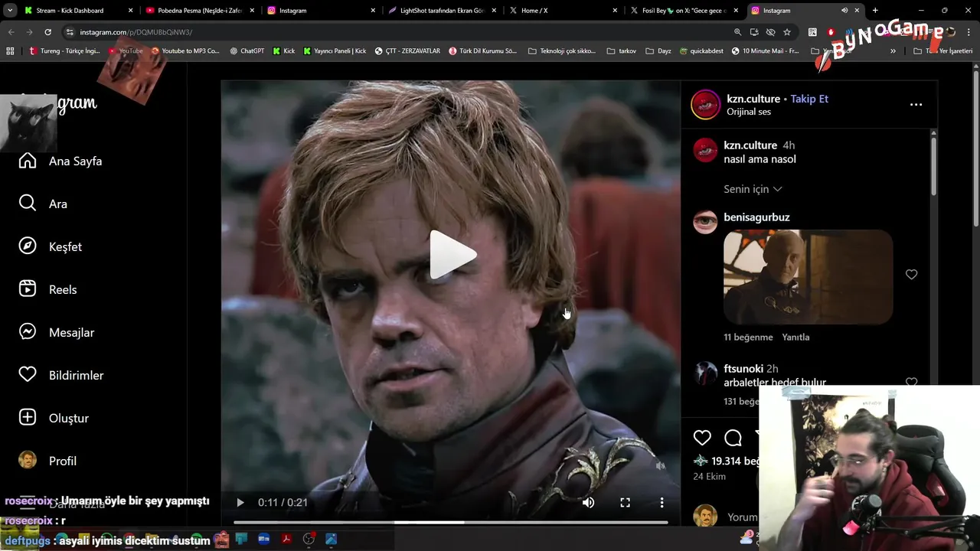Show more bookmarks chevron
980x551 pixels.
coord(893,51)
